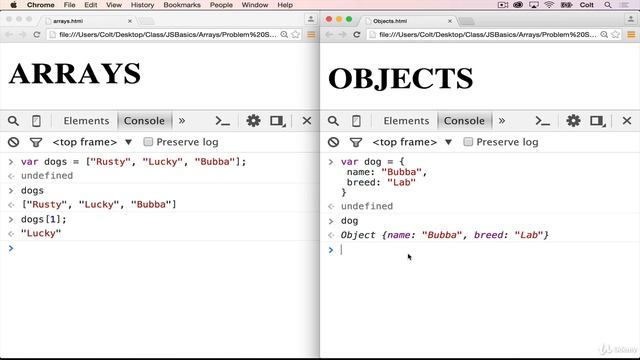Select Console tab in Objects devtools
This screenshot has width=640, height=360.
464,121
